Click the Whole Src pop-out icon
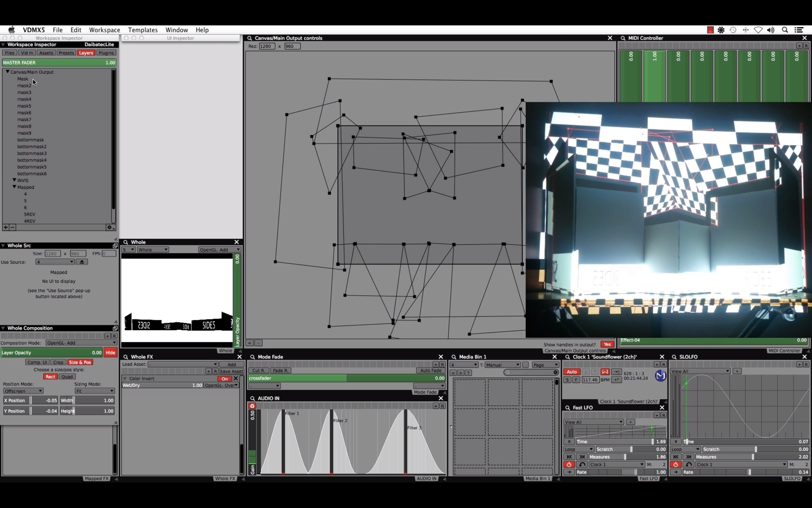The image size is (812, 508). 115,246
